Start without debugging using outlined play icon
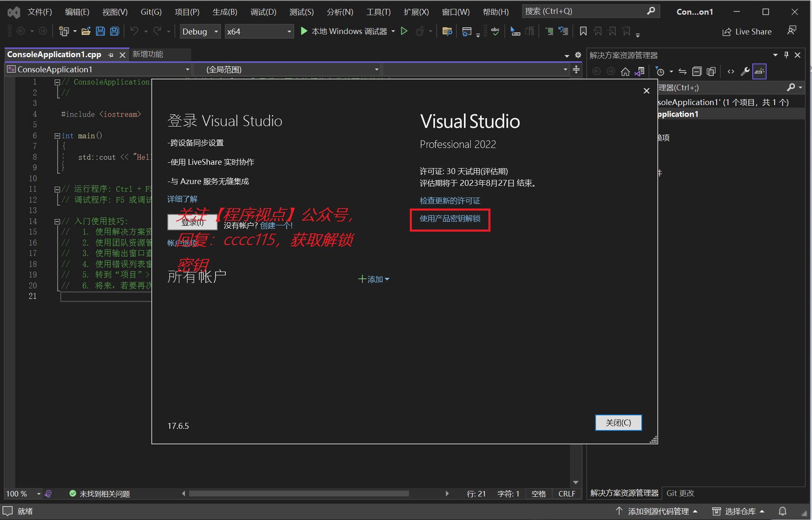This screenshot has width=812, height=520. click(404, 31)
